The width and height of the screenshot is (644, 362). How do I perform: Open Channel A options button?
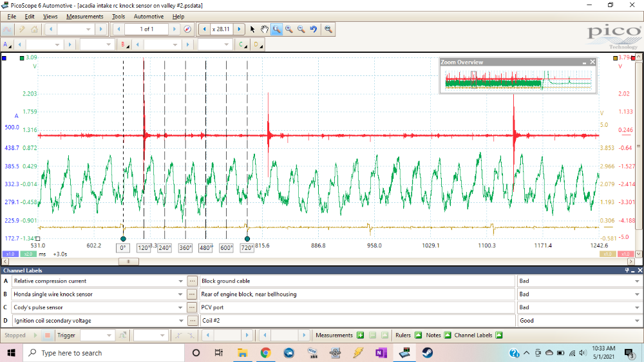(x=7, y=44)
